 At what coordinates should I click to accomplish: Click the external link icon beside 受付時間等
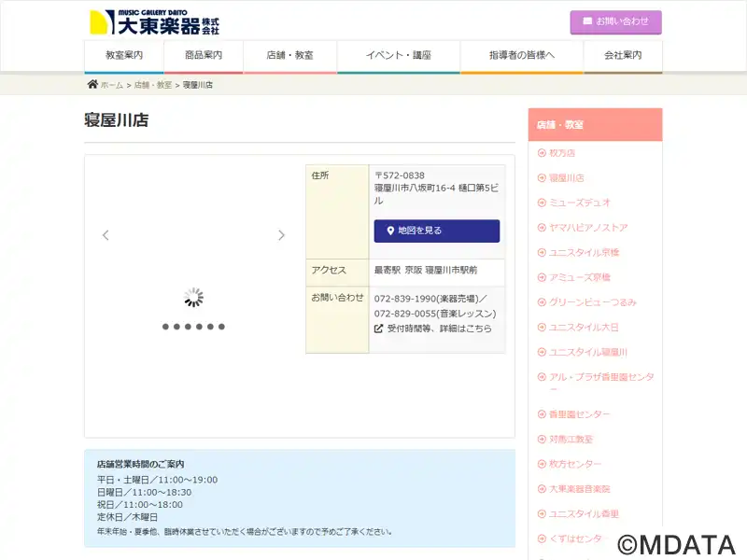[x=379, y=329]
